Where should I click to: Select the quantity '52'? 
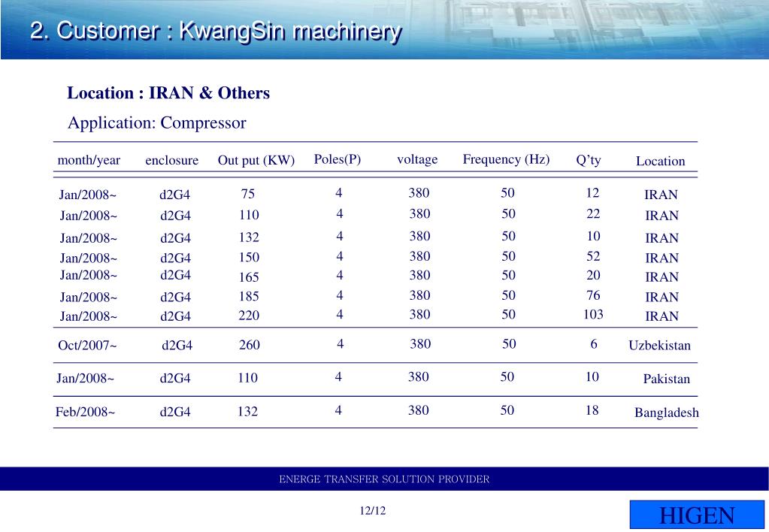coord(593,256)
